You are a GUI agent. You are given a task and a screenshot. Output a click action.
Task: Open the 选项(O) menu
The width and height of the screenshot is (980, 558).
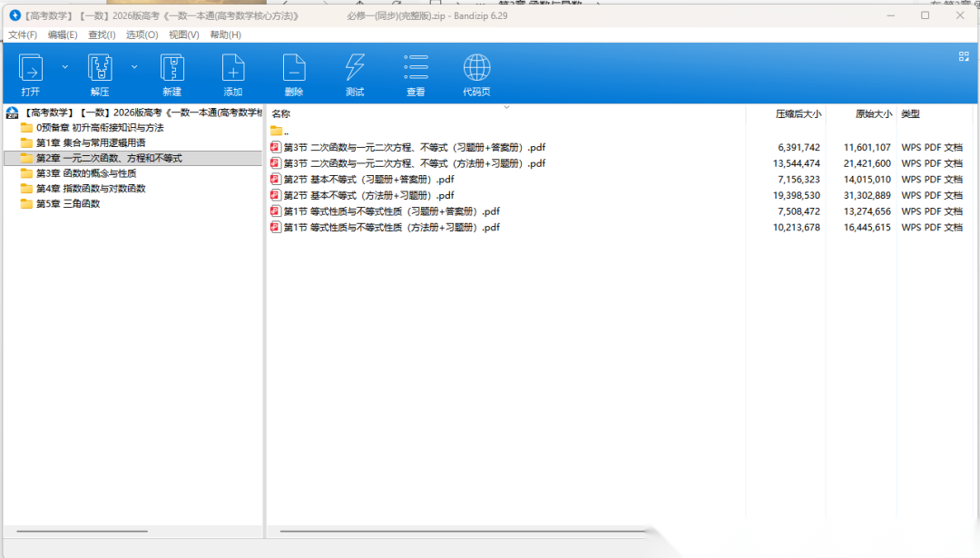click(x=142, y=34)
